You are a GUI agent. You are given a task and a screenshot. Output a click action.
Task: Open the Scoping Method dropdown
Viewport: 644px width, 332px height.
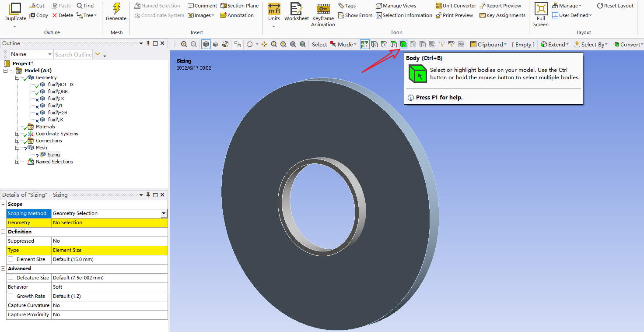(x=164, y=213)
